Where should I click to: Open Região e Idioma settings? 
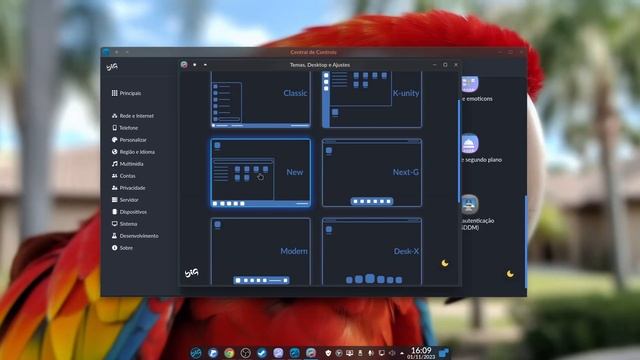click(x=133, y=152)
